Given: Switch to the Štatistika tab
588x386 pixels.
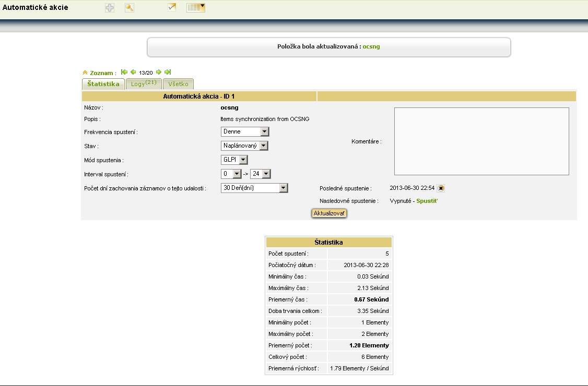Looking at the screenshot, I should point(103,84).
